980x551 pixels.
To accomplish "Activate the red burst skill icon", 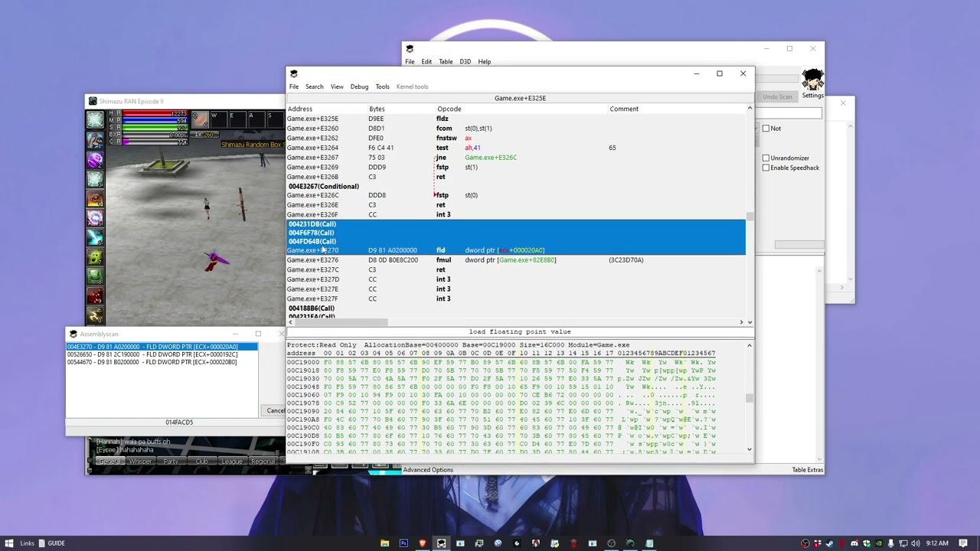I will [x=95, y=297].
